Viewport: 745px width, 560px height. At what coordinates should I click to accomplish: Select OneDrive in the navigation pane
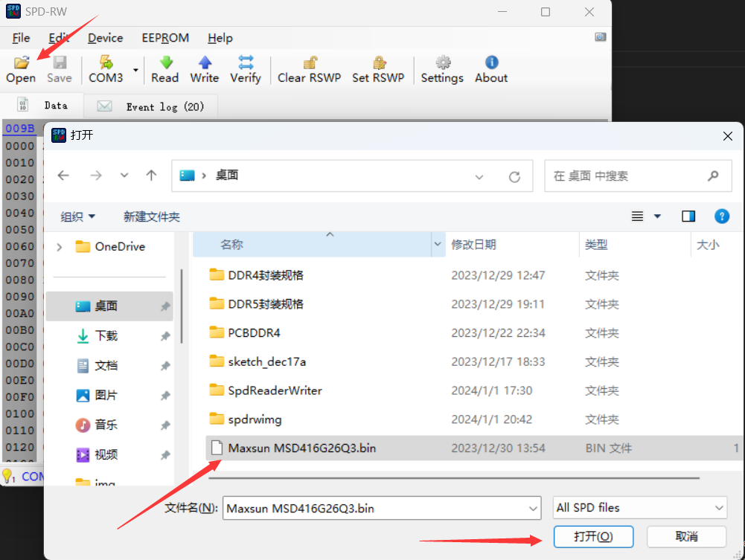[x=111, y=247]
